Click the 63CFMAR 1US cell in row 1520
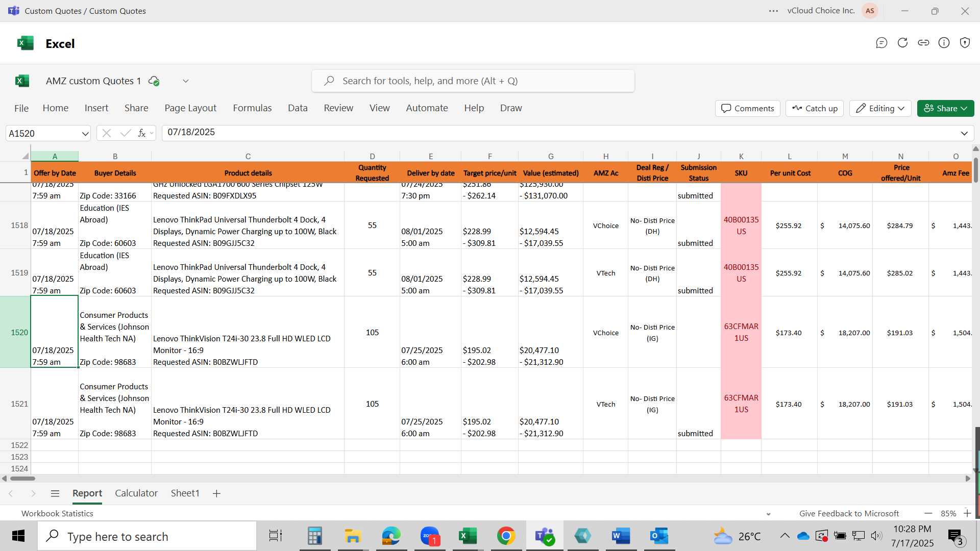980x551 pixels. click(741, 332)
